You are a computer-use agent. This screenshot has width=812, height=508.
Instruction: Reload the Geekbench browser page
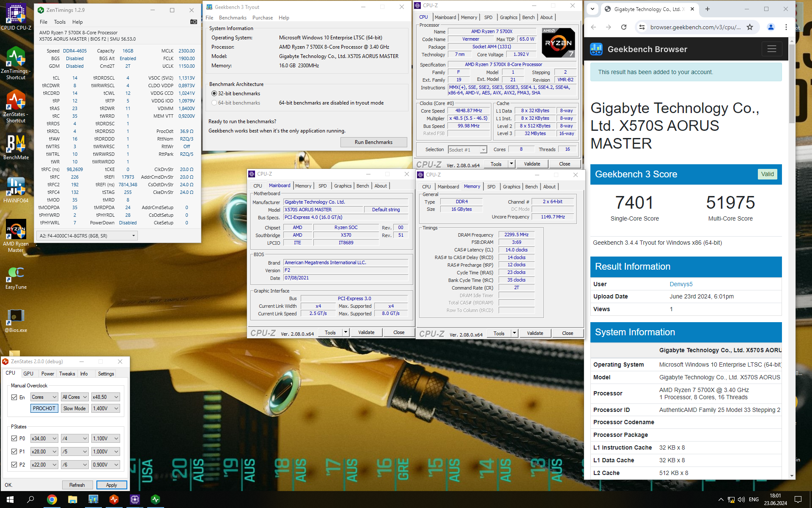coord(623,27)
